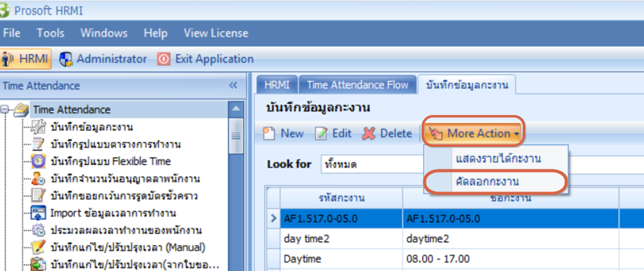Select AF1.517.0-05.0 code cell

click(x=342, y=218)
